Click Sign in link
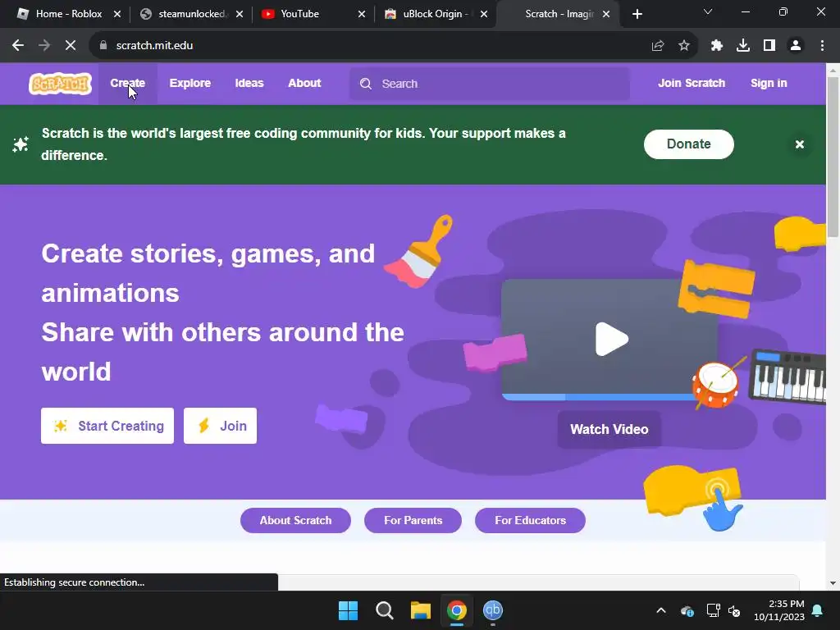The image size is (840, 630). tap(769, 84)
